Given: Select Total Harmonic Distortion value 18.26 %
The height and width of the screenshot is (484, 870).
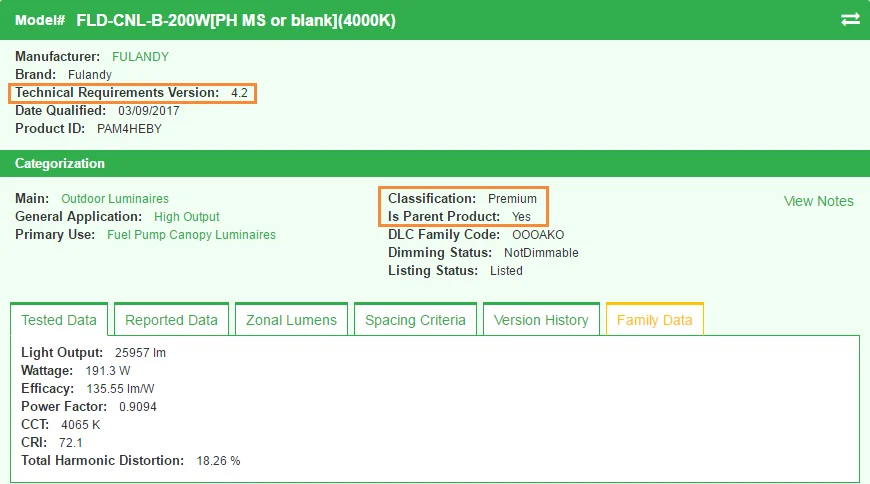Looking at the screenshot, I should [218, 461].
